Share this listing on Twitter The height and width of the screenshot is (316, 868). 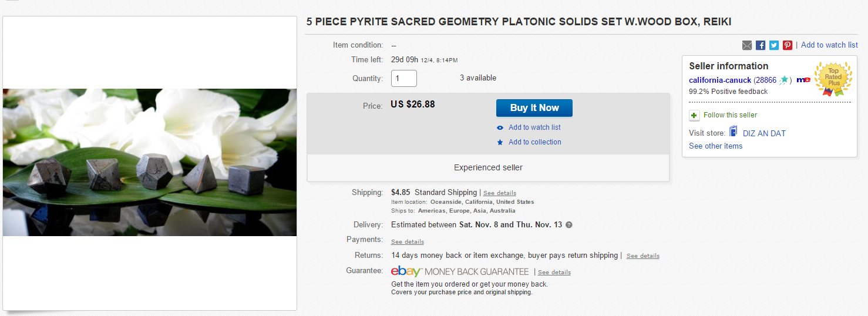click(774, 45)
